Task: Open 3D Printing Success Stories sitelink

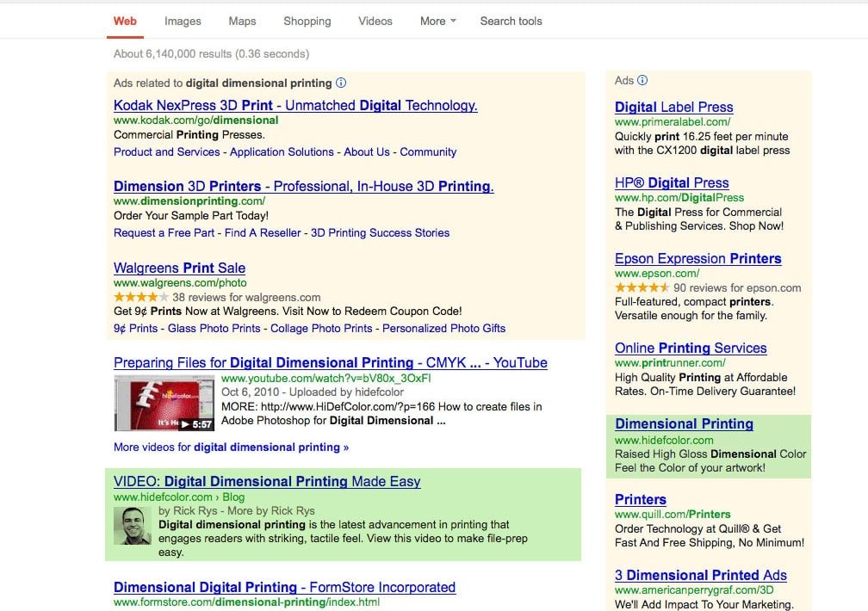Action: point(380,232)
